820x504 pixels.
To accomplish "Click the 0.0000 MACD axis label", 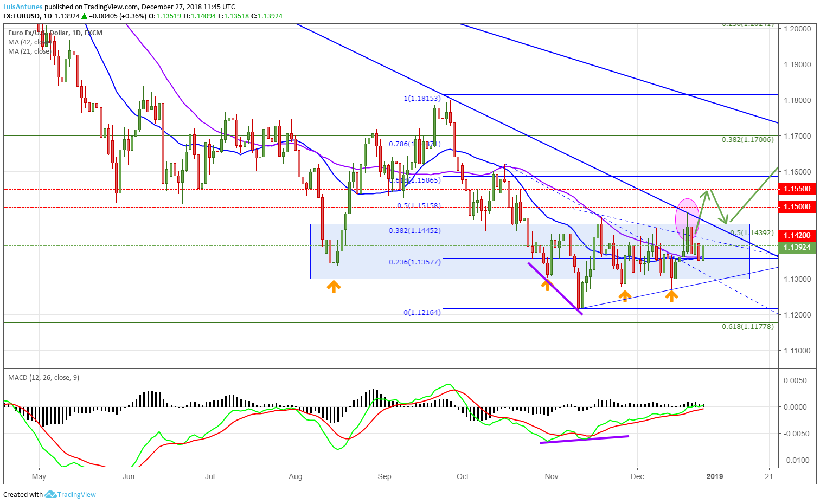I will [x=795, y=407].
